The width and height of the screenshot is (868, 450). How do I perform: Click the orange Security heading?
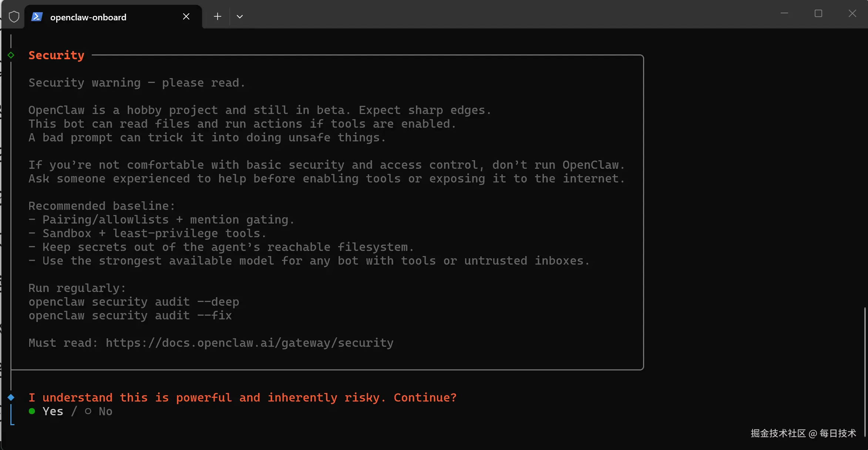coord(56,55)
